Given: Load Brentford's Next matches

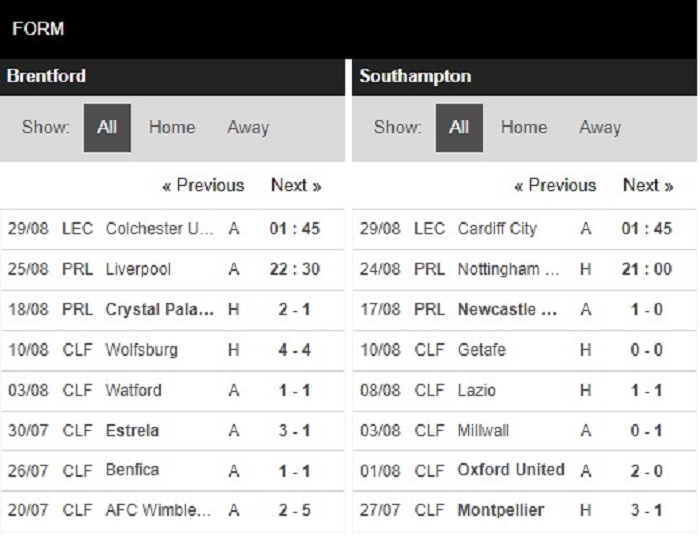Looking at the screenshot, I should 296,185.
